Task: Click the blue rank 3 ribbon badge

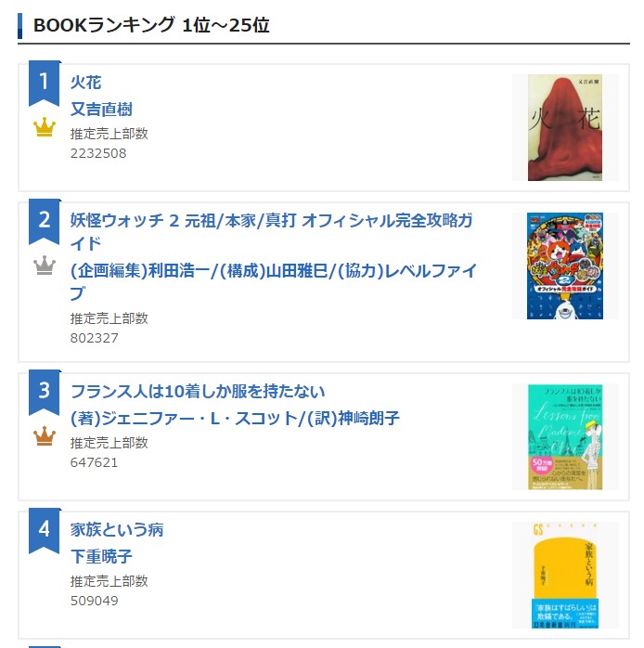Action: pos(44,392)
